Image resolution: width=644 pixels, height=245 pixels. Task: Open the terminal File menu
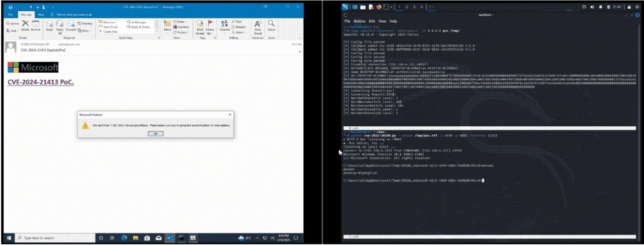(x=347, y=21)
